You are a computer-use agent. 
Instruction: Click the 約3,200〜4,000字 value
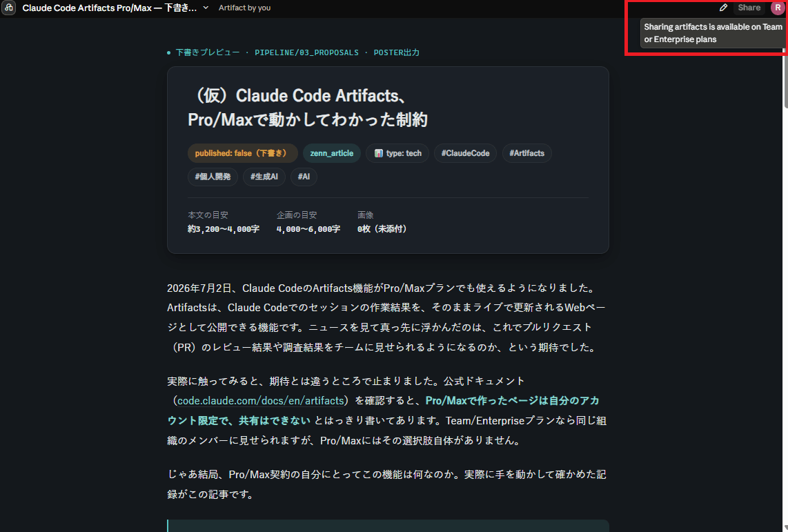224,229
